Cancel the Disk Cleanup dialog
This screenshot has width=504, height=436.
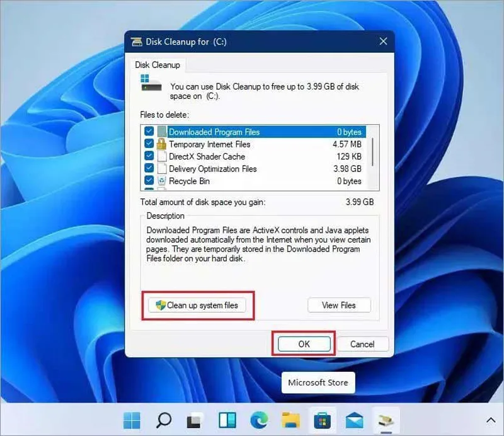tap(362, 344)
